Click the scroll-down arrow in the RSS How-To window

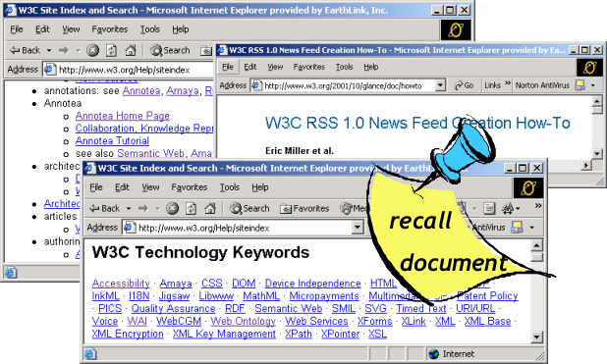[597, 154]
